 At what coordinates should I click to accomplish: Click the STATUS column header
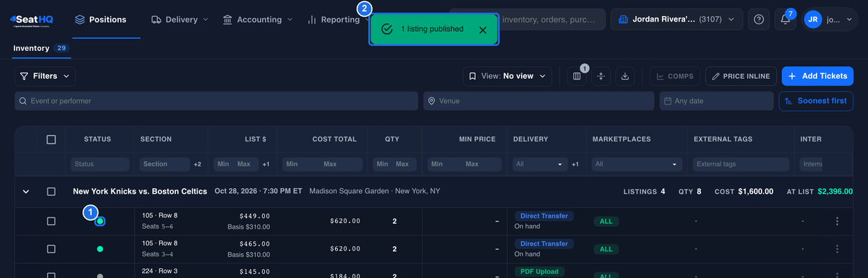97,139
